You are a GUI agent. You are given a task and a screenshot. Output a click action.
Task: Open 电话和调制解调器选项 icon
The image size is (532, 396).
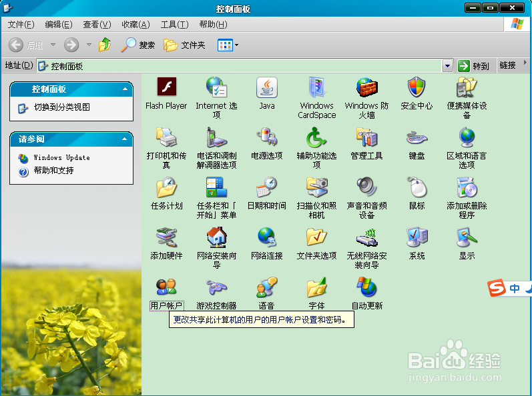216,137
